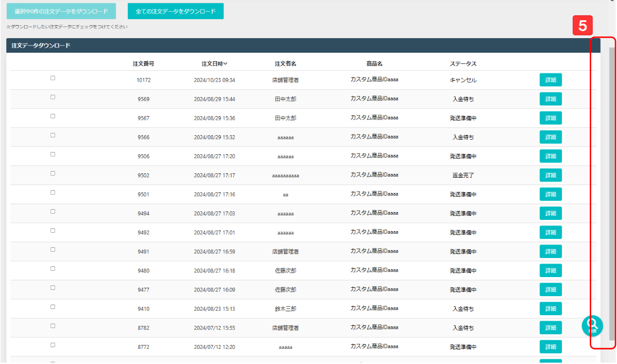
Task: Open 詳細 for order 9480
Action: tap(550, 271)
